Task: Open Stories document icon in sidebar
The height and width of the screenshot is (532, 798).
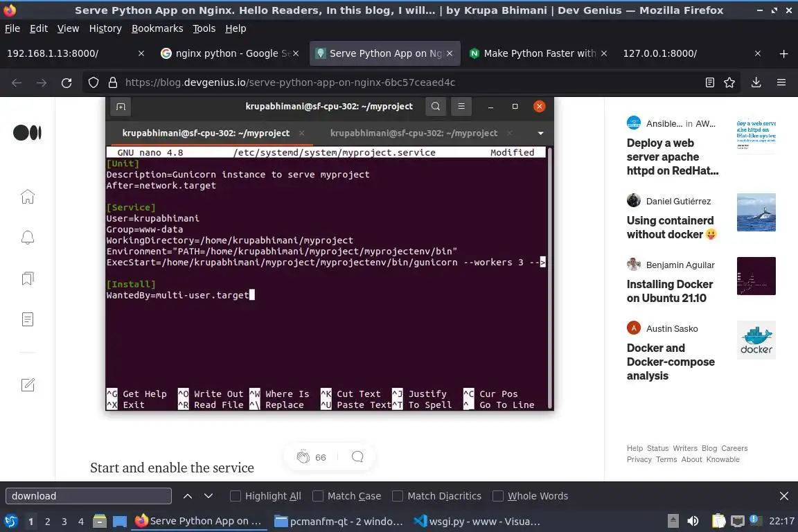Action: 28,319
